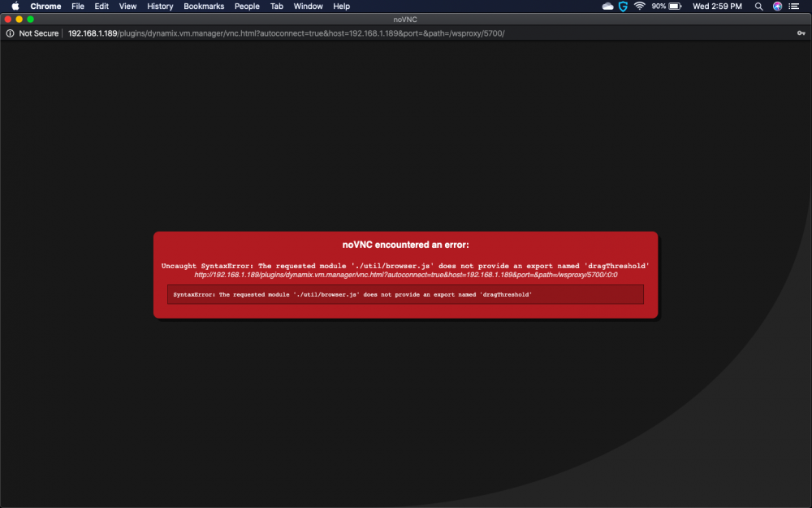Image resolution: width=812 pixels, height=508 pixels.
Task: Open the People menu
Action: [247, 7]
